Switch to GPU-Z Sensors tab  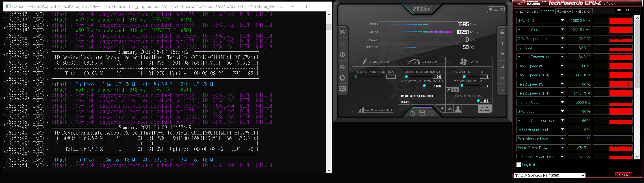point(547,11)
